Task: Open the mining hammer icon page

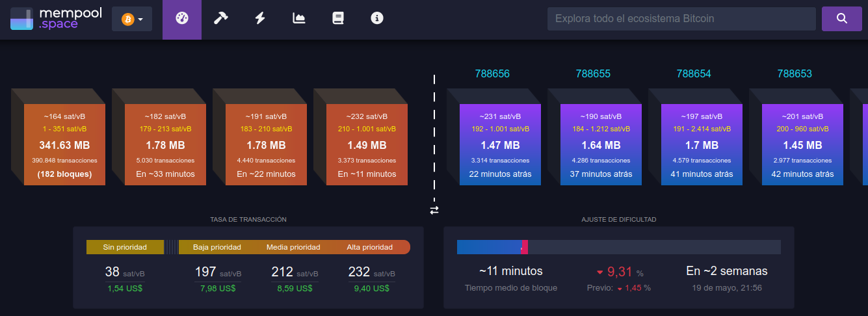Action: (x=221, y=18)
